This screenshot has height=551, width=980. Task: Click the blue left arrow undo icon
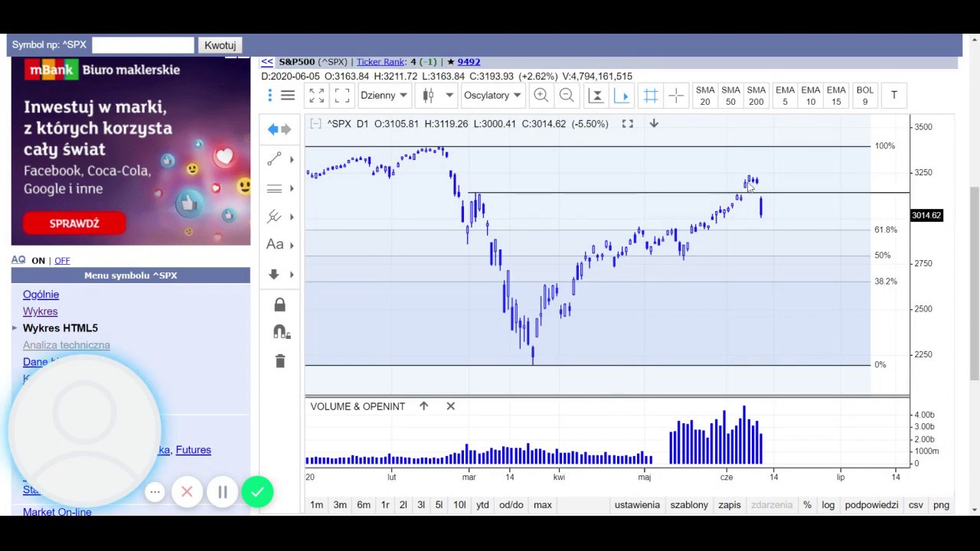(273, 129)
